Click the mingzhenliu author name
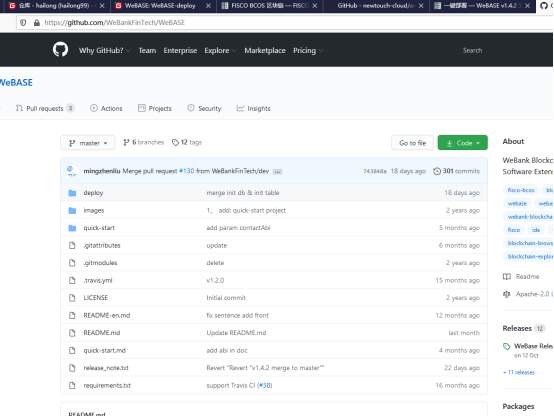The image size is (554, 416). 102,171
